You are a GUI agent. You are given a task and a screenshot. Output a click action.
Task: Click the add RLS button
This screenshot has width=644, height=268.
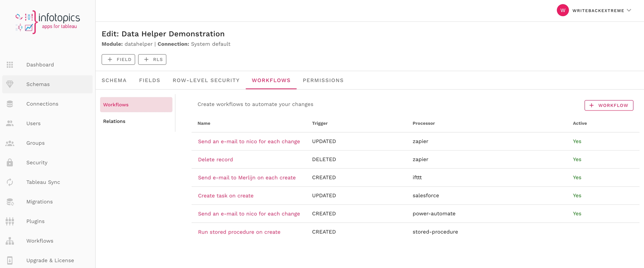152,59
